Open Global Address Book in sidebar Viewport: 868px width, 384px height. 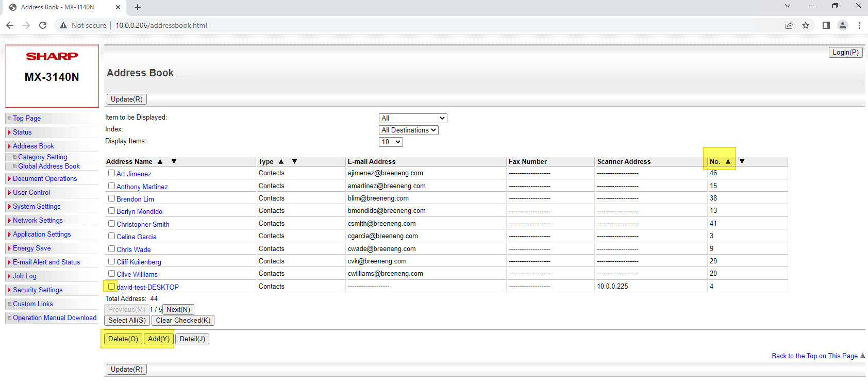(x=49, y=166)
